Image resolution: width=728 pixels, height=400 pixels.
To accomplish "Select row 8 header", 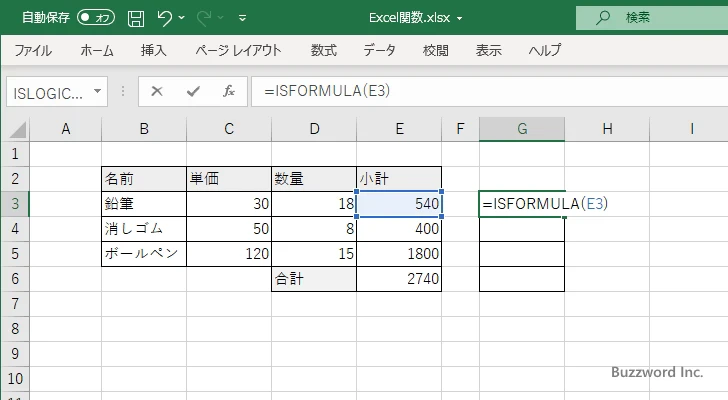I will [15, 329].
